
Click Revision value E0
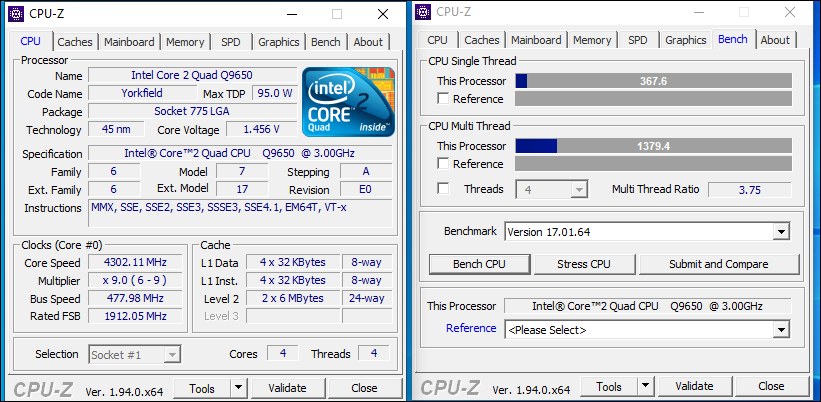coord(365,189)
